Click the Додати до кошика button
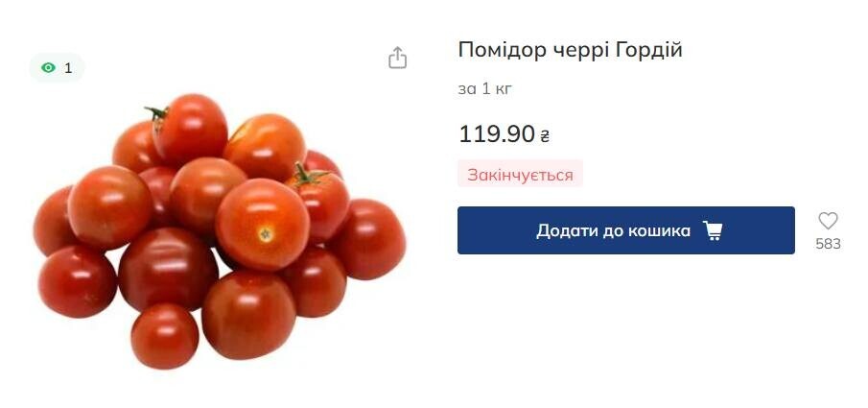 [x=626, y=230]
